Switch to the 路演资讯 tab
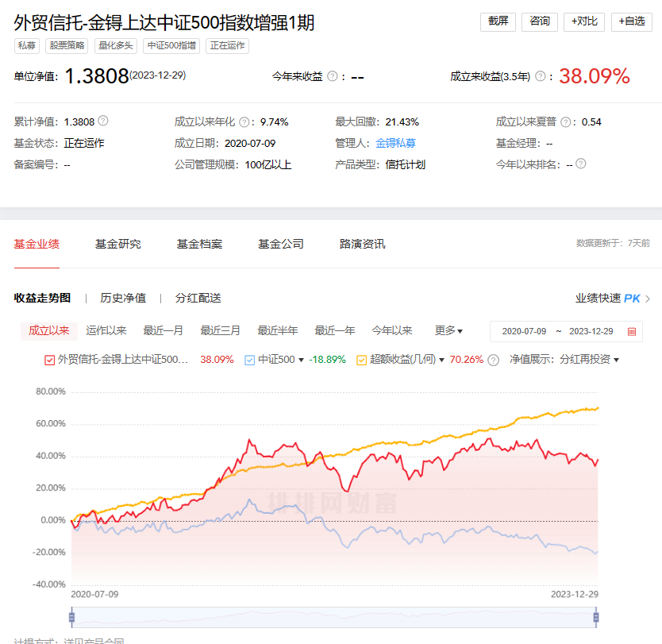This screenshot has width=662, height=644. pyautogui.click(x=362, y=244)
